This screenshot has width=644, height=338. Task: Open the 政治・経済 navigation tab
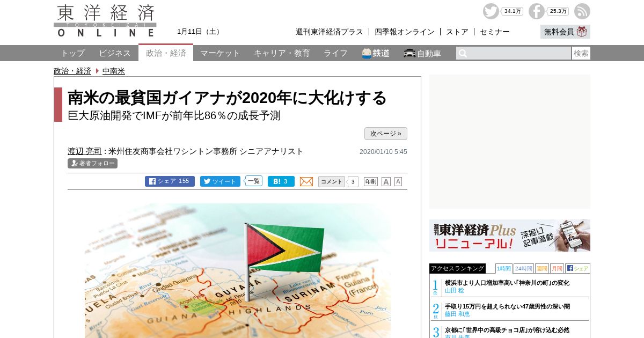(x=166, y=53)
